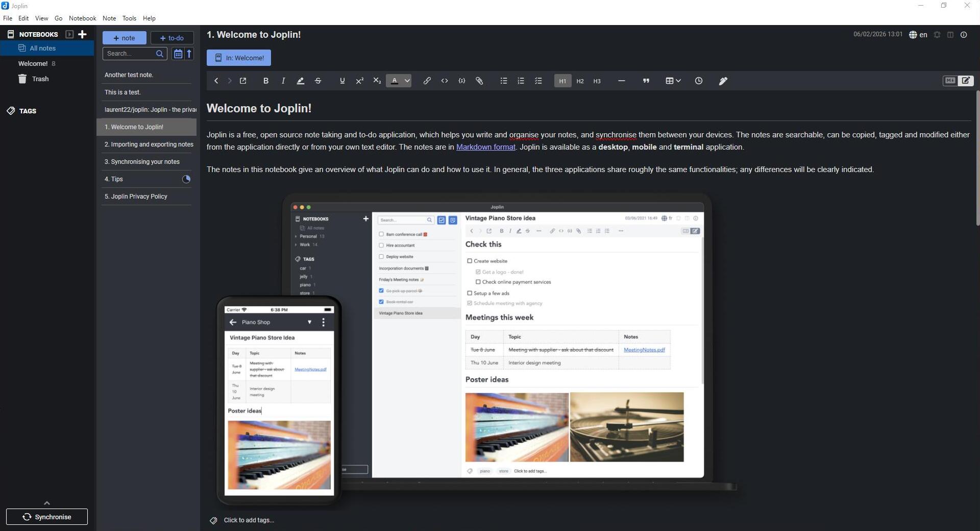Open the insert table dropdown
The image size is (980, 531).
(673, 81)
